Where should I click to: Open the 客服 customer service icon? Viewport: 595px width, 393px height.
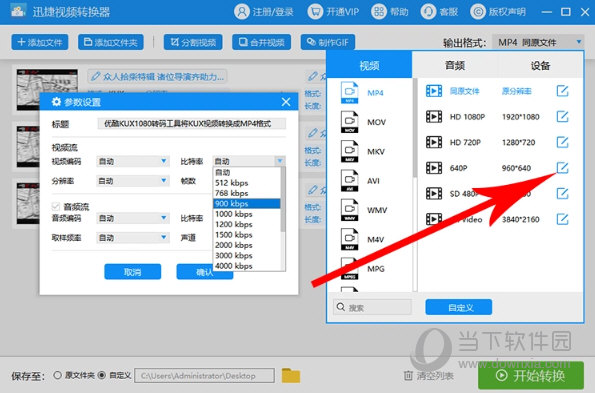[x=428, y=12]
